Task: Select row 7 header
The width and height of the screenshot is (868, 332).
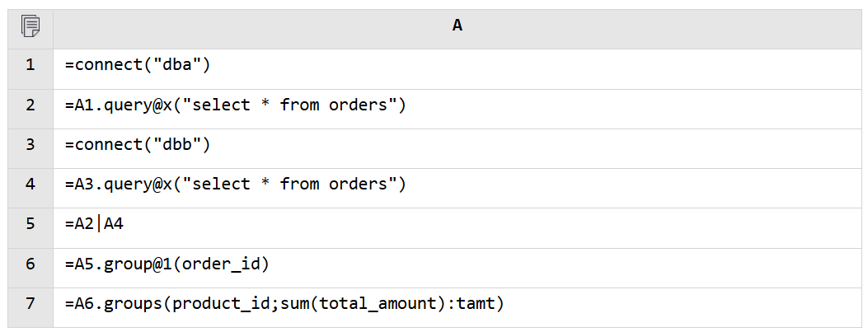Action: [x=30, y=304]
